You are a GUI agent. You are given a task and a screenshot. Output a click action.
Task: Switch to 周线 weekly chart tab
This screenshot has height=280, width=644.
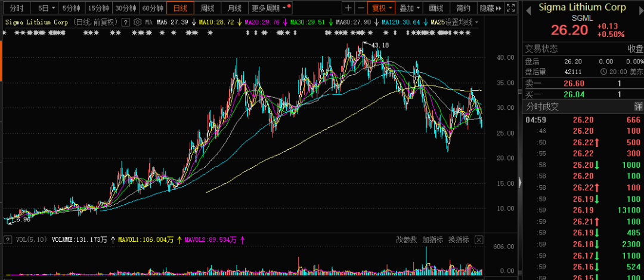click(207, 8)
